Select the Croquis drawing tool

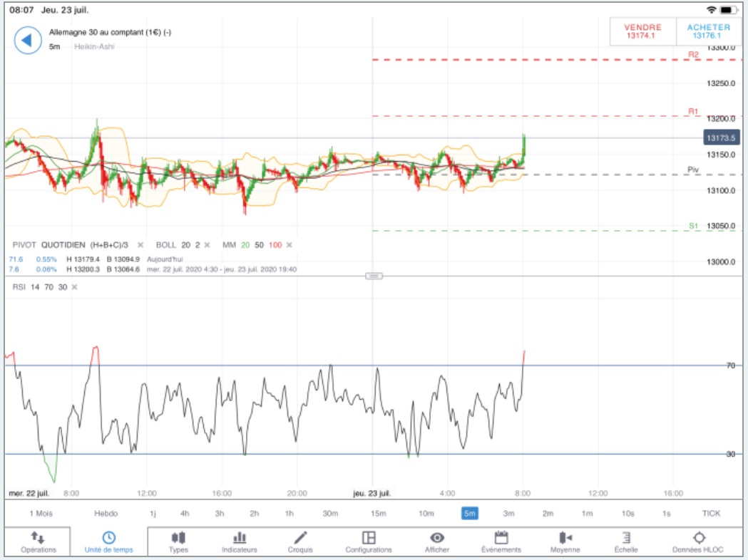click(300, 542)
